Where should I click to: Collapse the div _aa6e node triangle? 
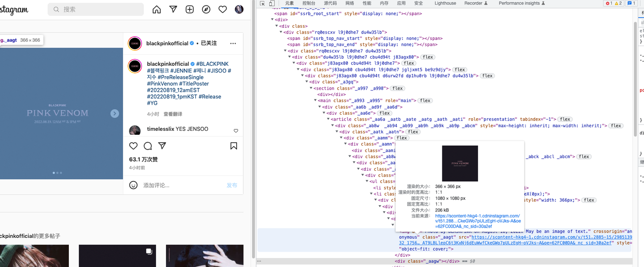(x=325, y=113)
